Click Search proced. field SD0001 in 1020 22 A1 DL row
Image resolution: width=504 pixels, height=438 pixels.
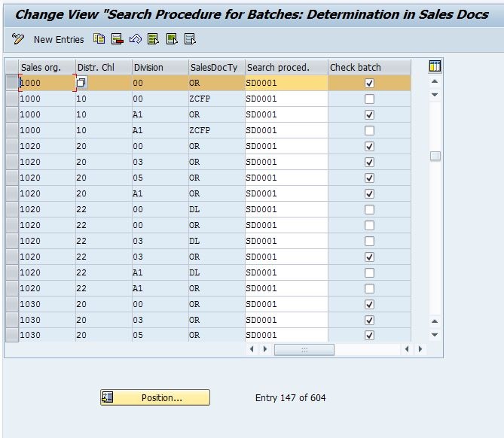pos(286,272)
